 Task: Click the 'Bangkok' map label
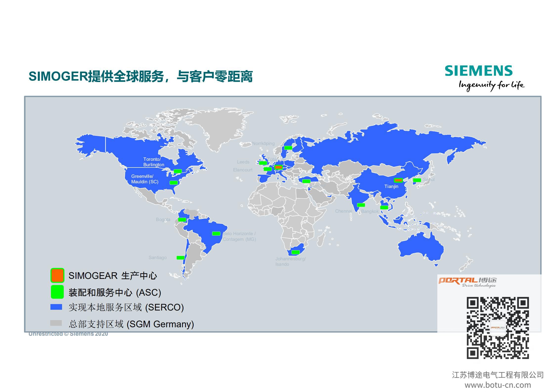point(370,211)
